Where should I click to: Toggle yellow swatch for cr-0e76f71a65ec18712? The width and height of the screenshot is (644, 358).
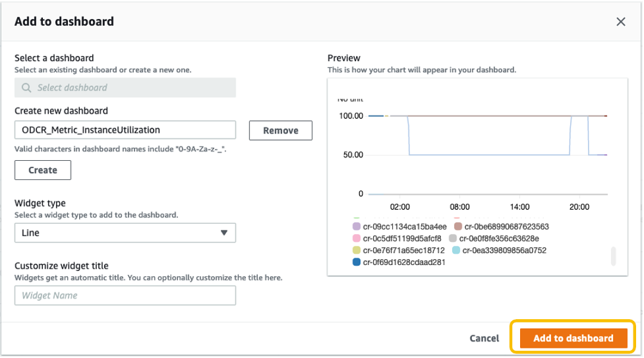point(357,251)
